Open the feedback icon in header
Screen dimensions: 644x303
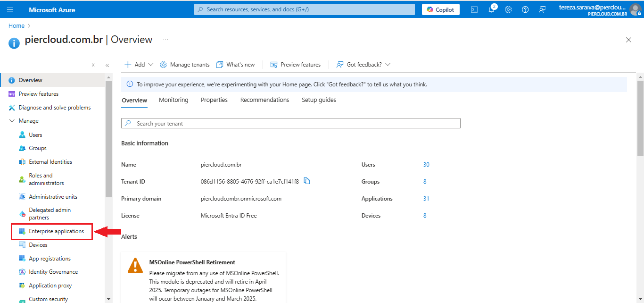click(542, 9)
